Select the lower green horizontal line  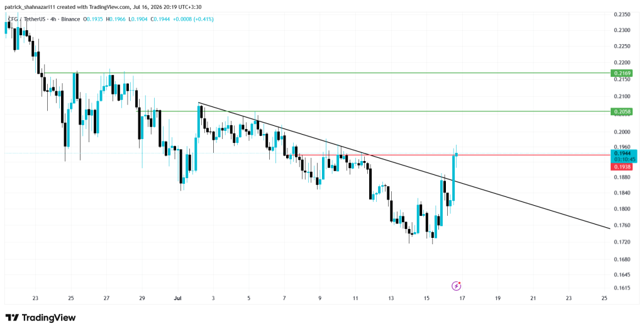point(374,111)
